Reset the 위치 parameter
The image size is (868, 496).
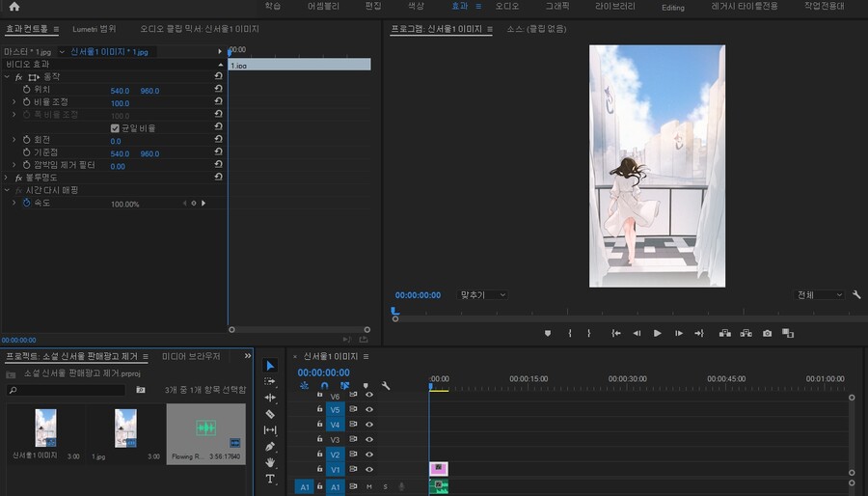tap(219, 90)
